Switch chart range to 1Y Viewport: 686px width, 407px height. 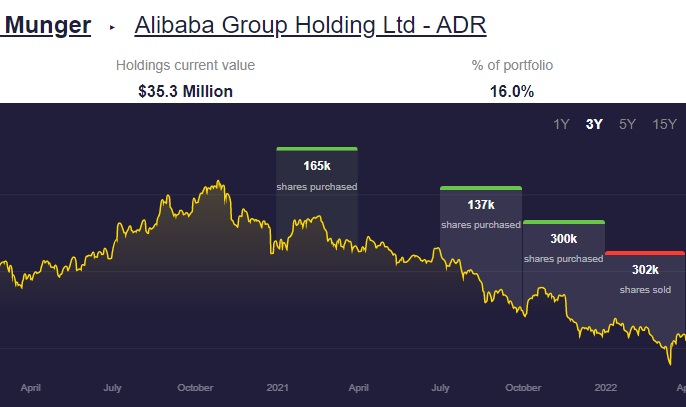(562, 125)
